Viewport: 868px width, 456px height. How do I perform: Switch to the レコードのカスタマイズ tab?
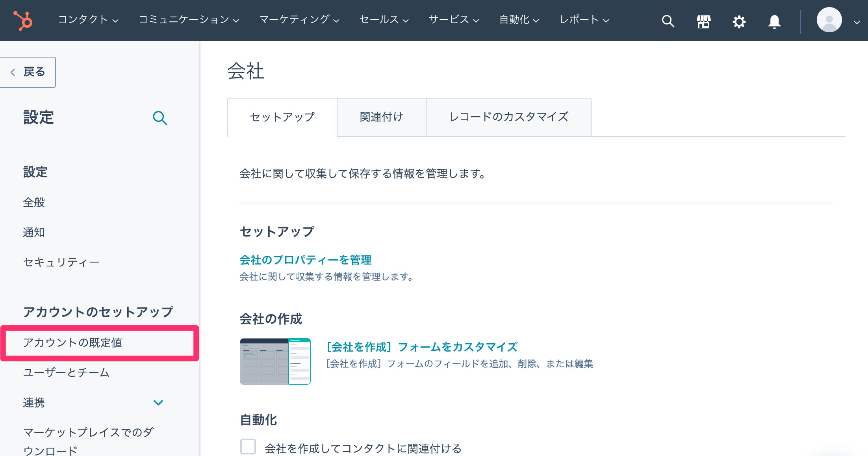(508, 117)
